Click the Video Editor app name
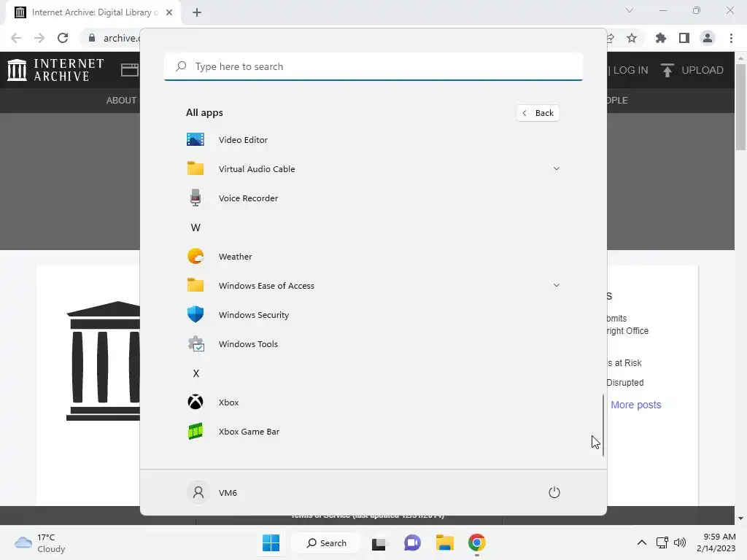Screen dimensions: 747x560 [x=243, y=140]
